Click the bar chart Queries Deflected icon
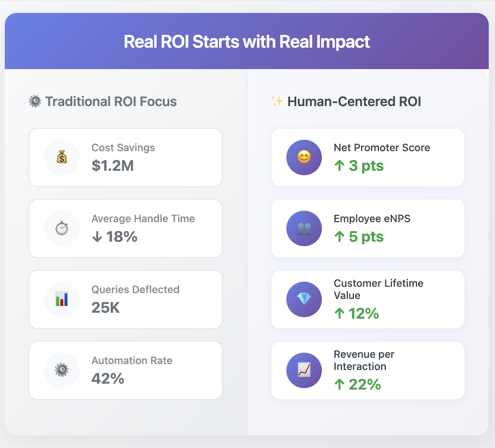The height and width of the screenshot is (448, 495). [x=61, y=299]
